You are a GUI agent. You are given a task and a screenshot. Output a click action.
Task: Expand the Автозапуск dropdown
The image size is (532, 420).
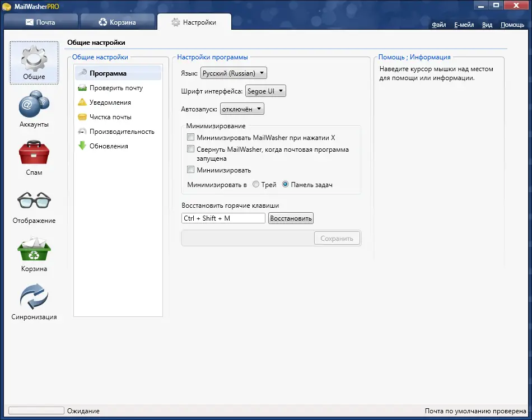(242, 109)
